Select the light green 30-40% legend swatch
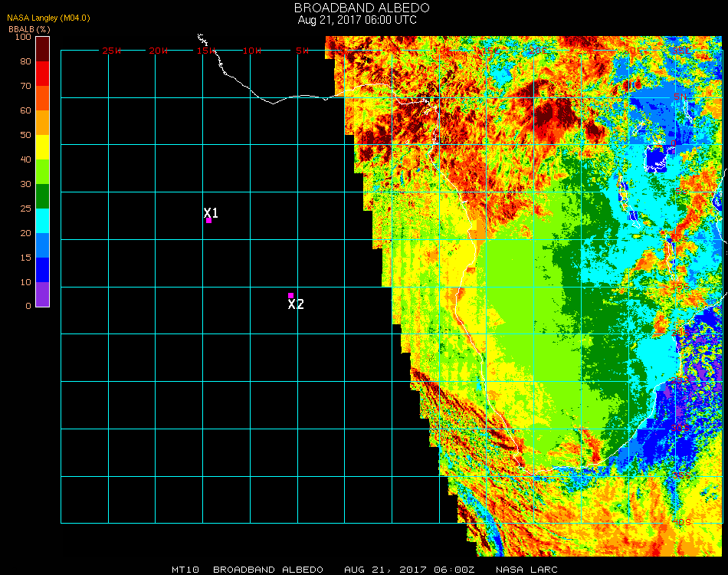Image resolution: width=728 pixels, height=575 pixels. (x=42, y=171)
